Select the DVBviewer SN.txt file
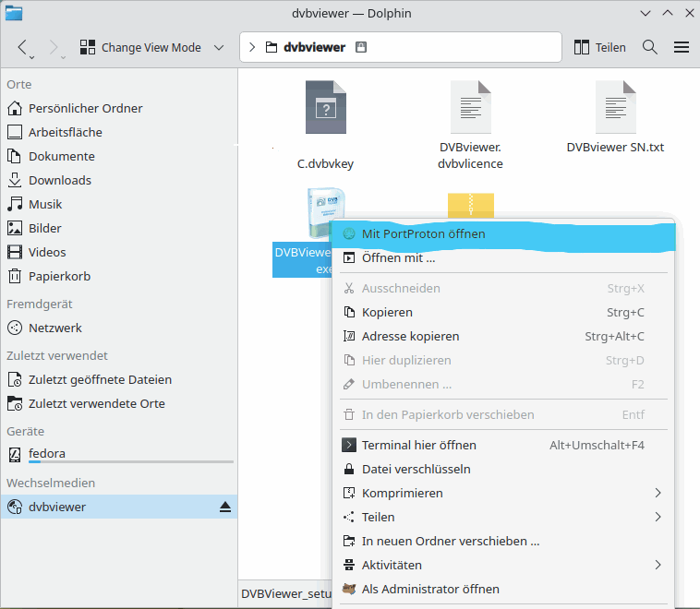 coord(615,117)
